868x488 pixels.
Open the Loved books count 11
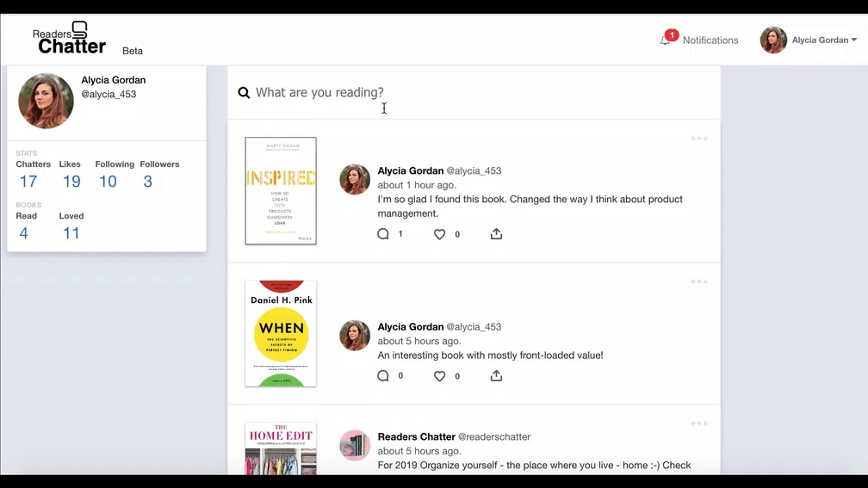71,233
